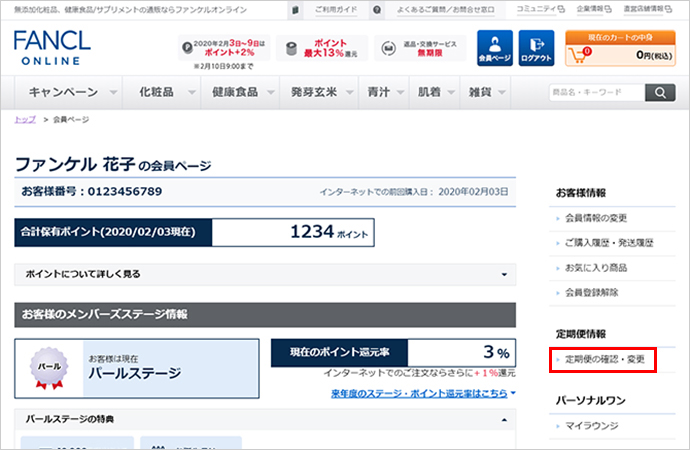Click the よくあるご質問 help question icon
The height and width of the screenshot is (450, 690).
point(375,9)
